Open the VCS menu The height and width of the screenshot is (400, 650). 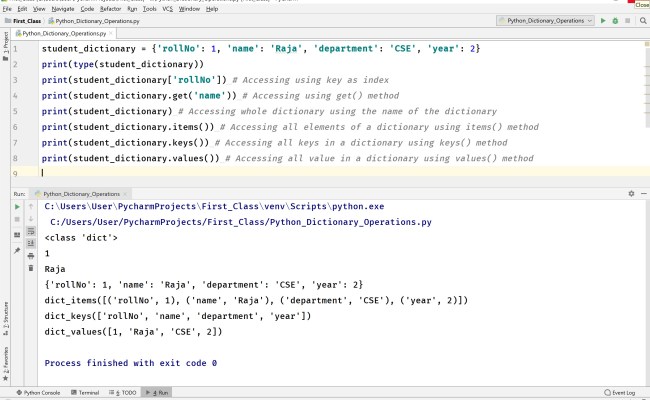(x=167, y=9)
